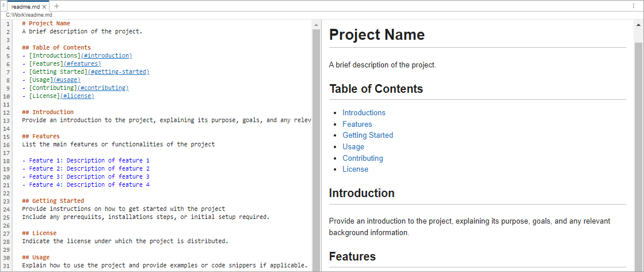Click line number 11 in the gutter

click(x=7, y=104)
